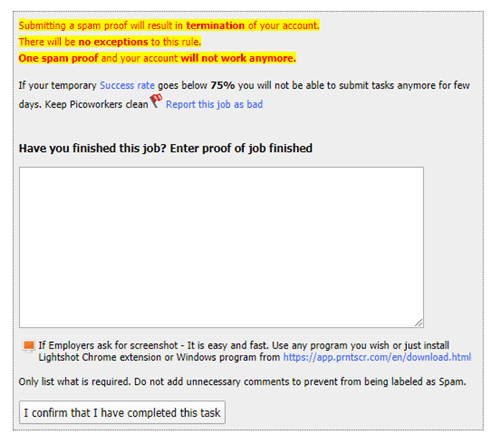This screenshot has height=444, width=500.
Task: Click the orange monitor screenshot icon
Action: 29,346
